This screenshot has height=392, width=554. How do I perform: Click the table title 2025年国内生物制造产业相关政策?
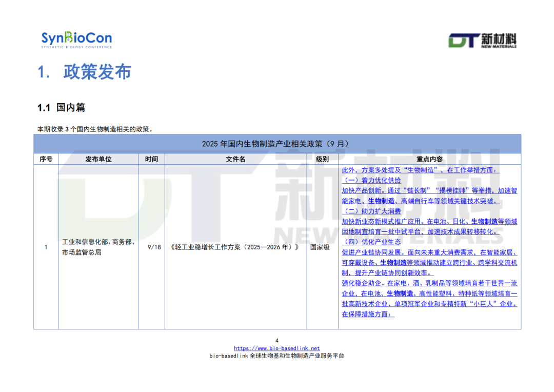tap(277, 144)
